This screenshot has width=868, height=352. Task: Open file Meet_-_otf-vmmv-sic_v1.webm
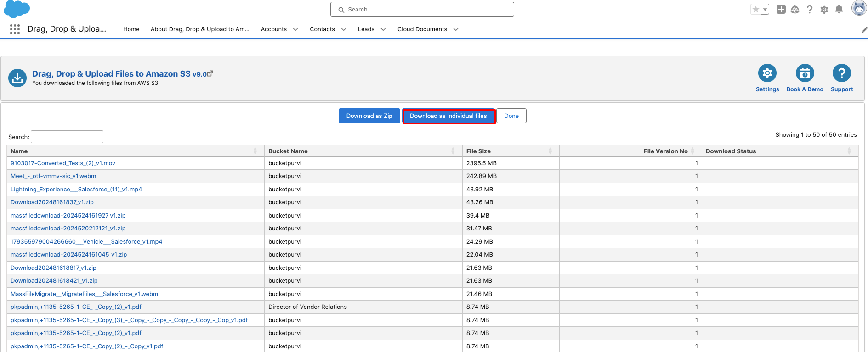click(53, 176)
